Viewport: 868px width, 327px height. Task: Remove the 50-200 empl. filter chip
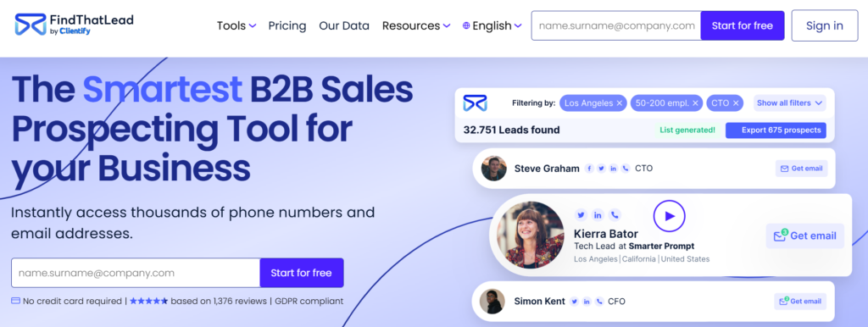[x=695, y=103]
